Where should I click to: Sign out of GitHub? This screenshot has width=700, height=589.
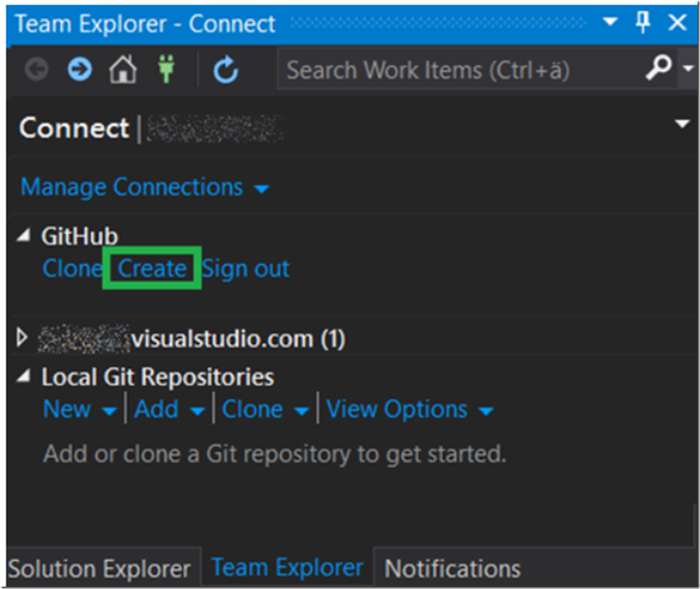[x=246, y=268]
